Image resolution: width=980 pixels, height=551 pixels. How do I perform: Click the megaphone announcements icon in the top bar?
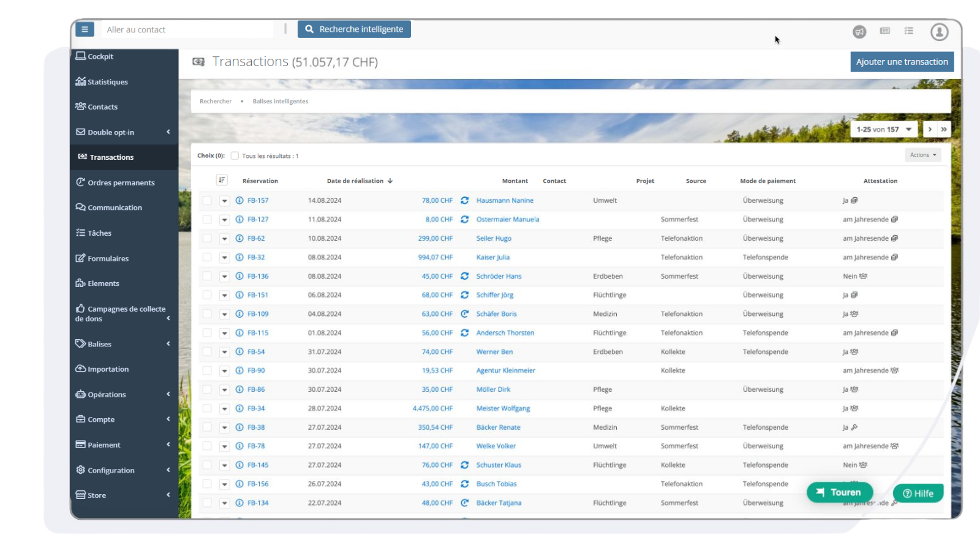point(859,31)
